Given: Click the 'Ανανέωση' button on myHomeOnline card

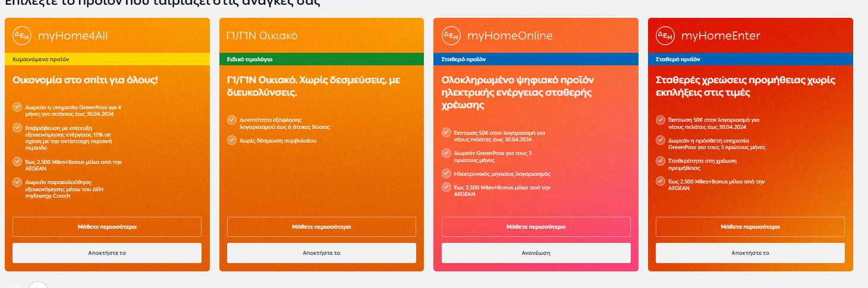Looking at the screenshot, I should [x=536, y=253].
